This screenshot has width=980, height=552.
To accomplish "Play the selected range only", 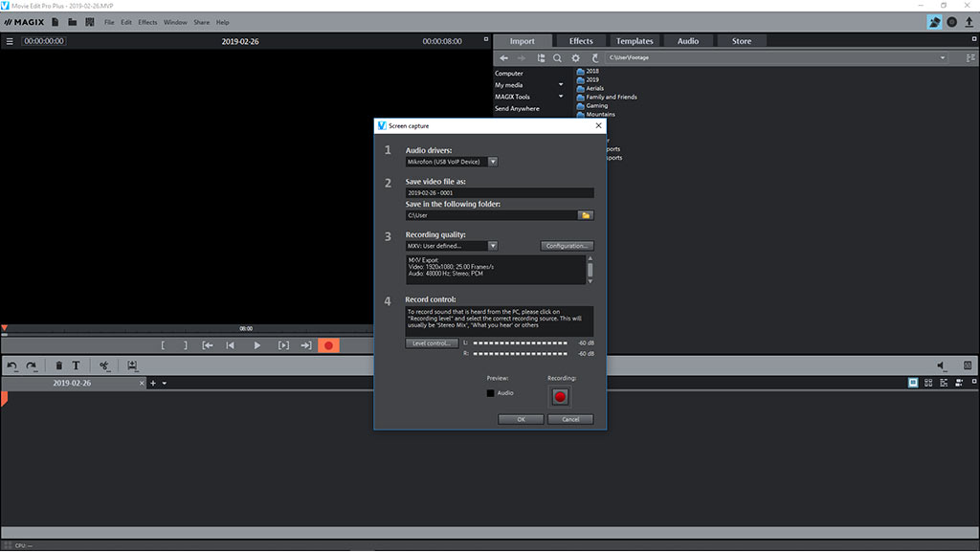I will [283, 345].
